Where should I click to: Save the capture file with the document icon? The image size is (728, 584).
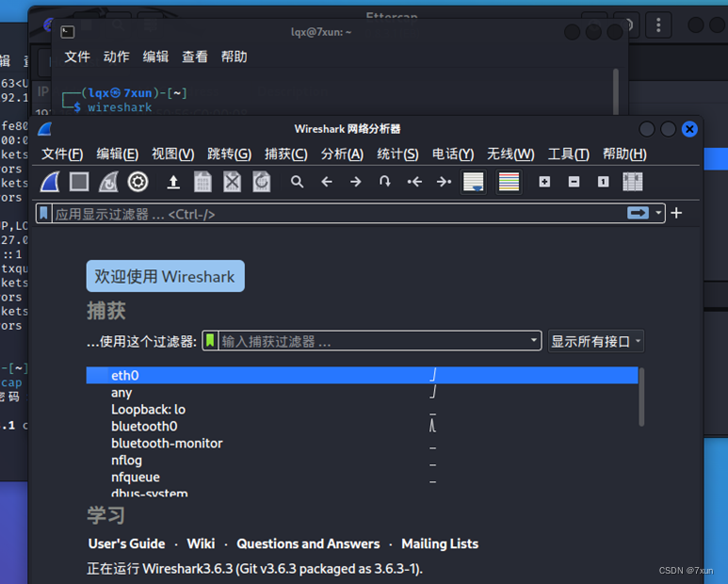202,182
